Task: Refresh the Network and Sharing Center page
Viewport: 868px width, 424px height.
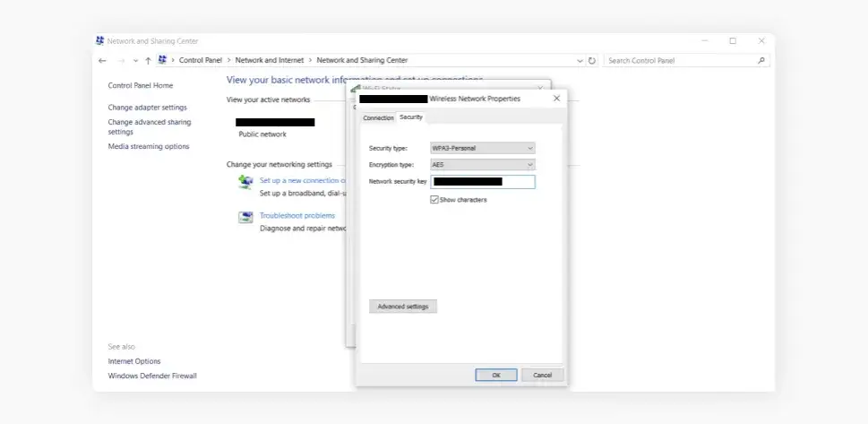Action: (592, 61)
